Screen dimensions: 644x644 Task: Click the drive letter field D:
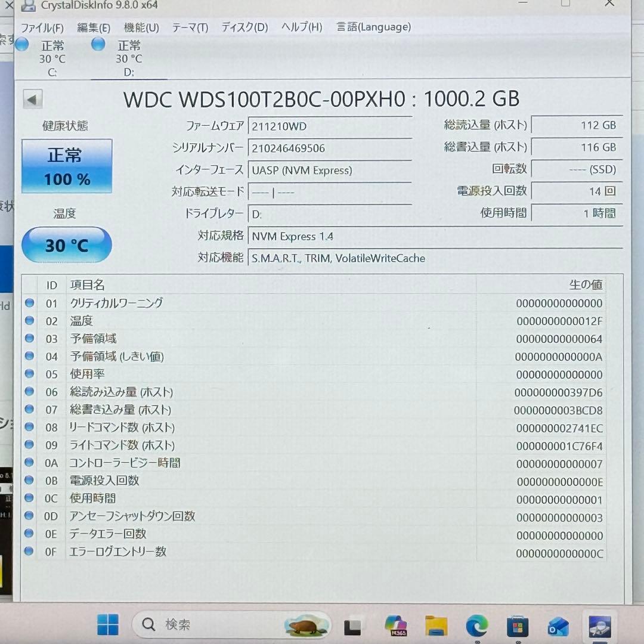tap(330, 214)
